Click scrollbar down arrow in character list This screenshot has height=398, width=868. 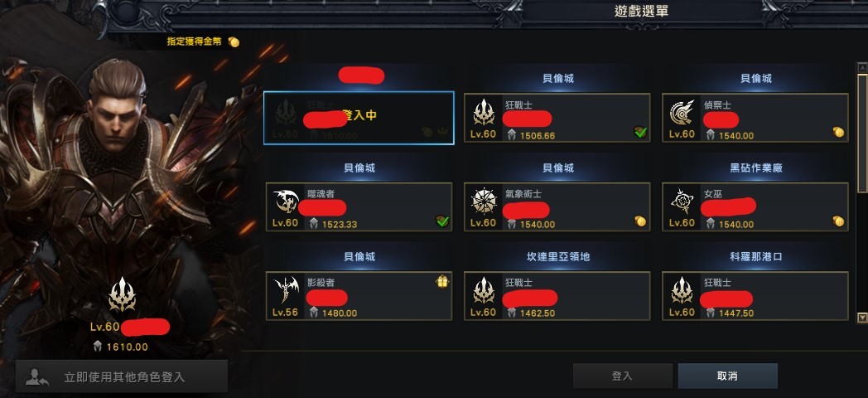(x=862, y=318)
